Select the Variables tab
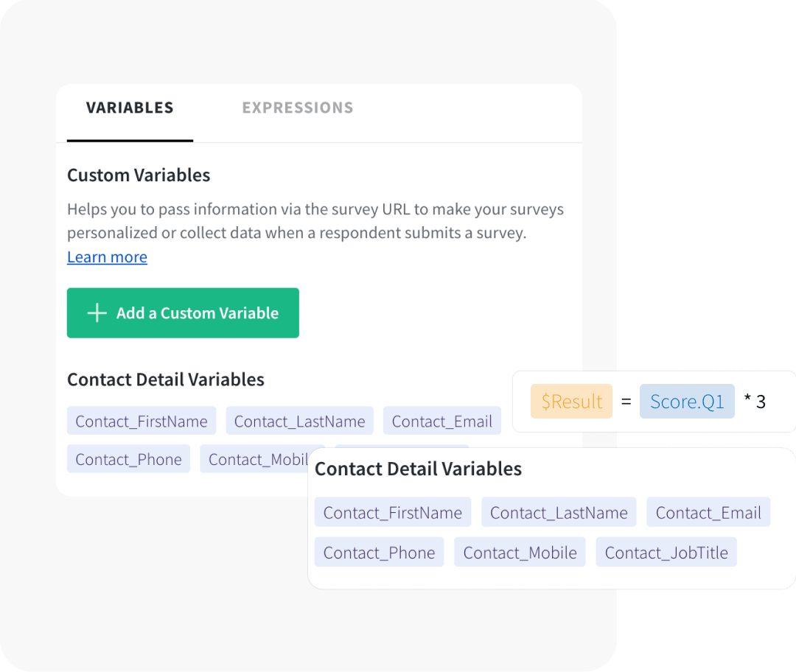796x672 pixels. coord(130,108)
